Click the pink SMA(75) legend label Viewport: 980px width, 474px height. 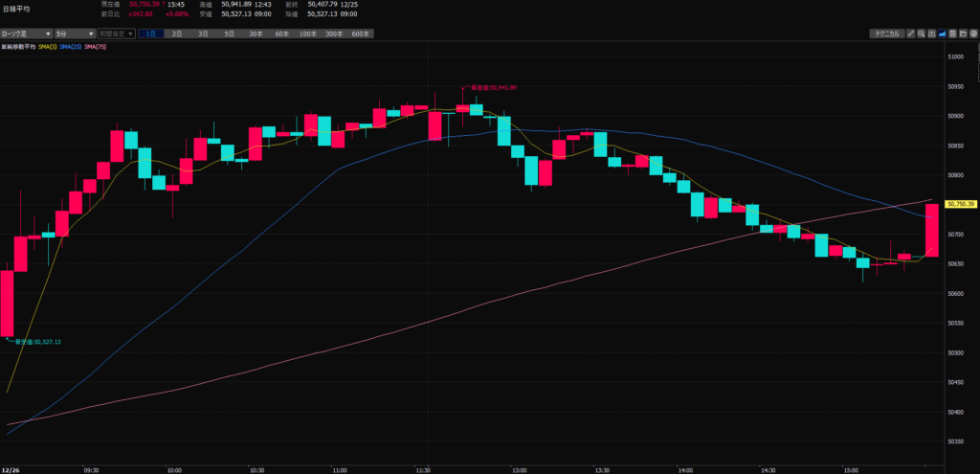(95, 45)
